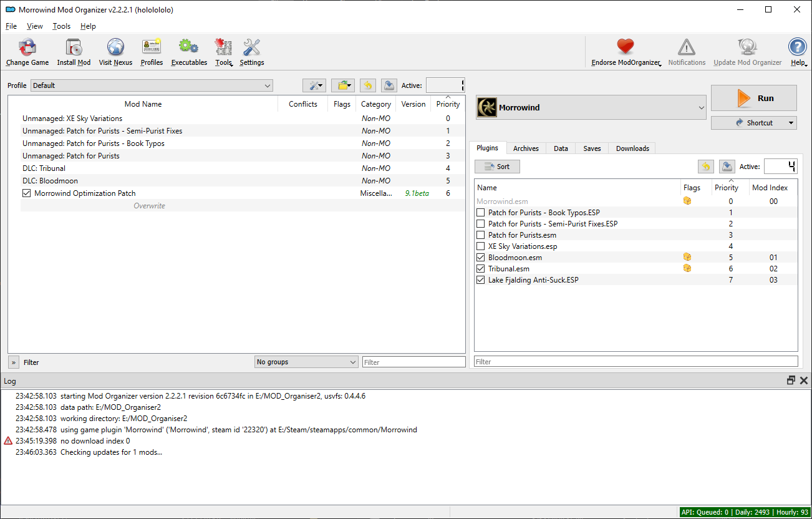
Task: Enable Patch for Purists - Book Typos.ESP
Action: pos(480,213)
